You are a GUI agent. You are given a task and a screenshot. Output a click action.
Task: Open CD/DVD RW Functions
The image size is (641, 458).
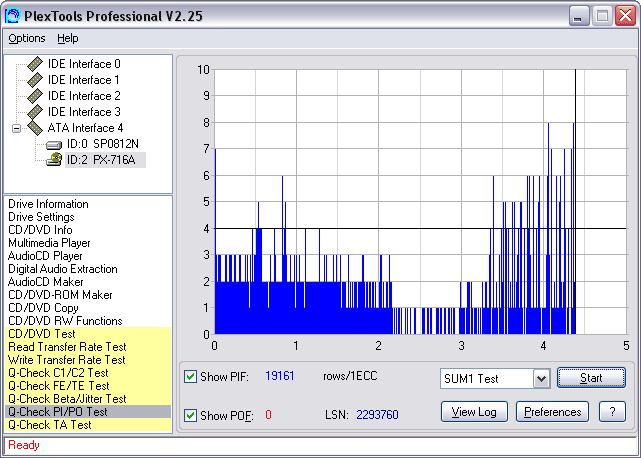(65, 321)
